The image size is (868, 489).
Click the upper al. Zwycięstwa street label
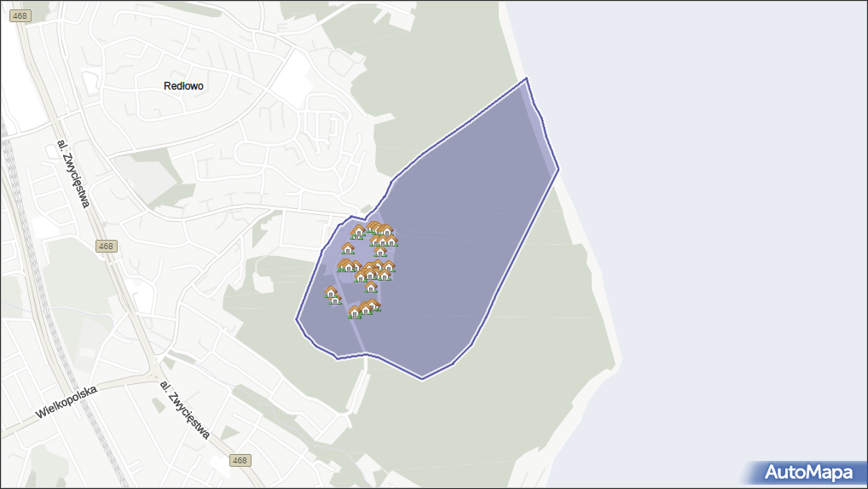72,173
